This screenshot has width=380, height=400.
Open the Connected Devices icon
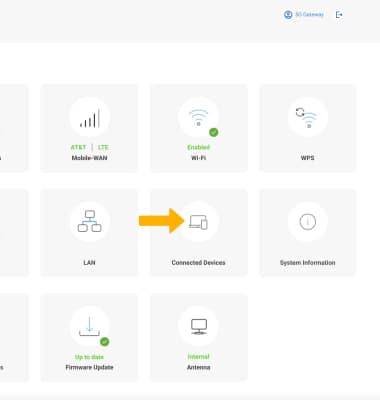pos(198,221)
